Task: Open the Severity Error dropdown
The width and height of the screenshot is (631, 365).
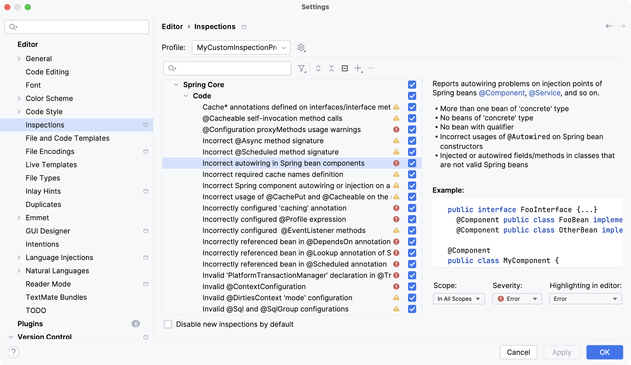Action: click(x=517, y=299)
